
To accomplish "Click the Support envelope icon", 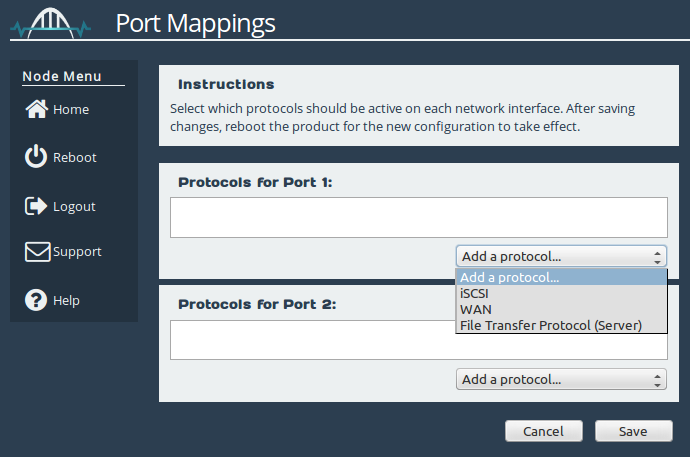I will 37,252.
